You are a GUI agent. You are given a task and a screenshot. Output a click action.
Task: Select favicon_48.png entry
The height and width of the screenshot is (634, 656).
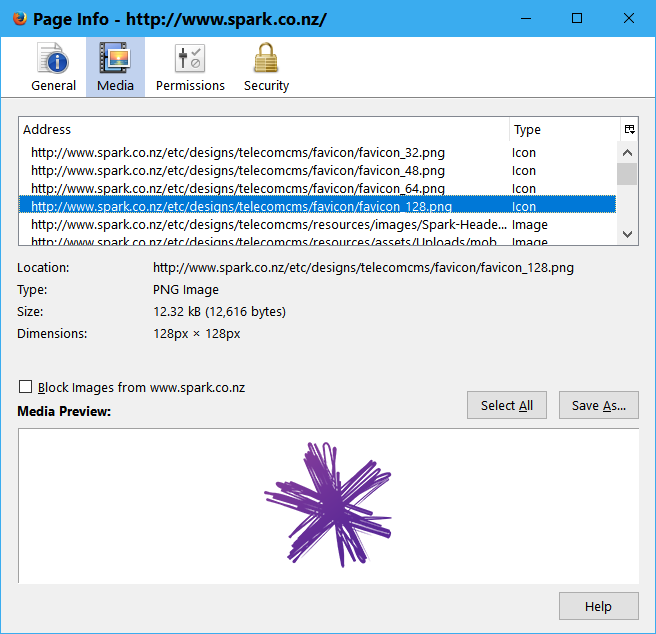coord(238,171)
